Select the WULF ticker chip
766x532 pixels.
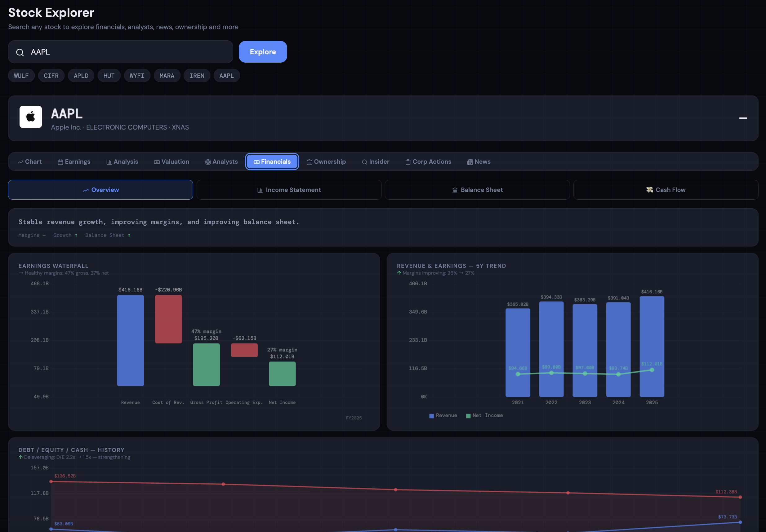(x=21, y=76)
